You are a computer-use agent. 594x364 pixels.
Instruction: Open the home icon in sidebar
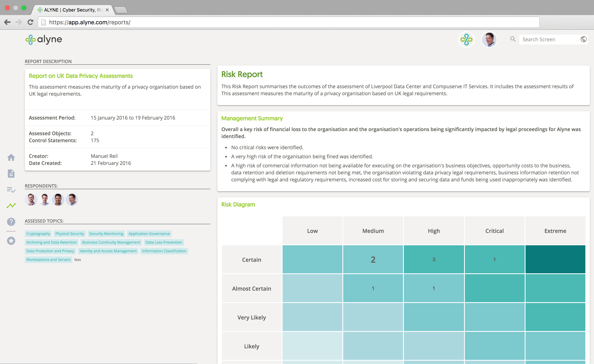(11, 157)
